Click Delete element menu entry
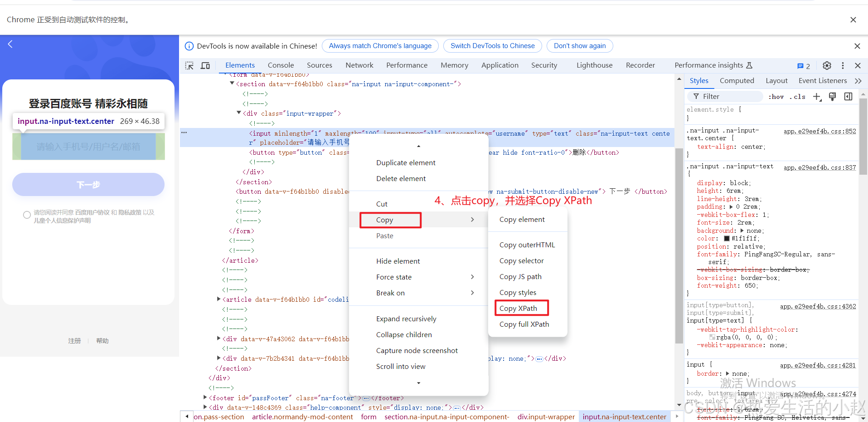The image size is (868, 422). point(419,178)
